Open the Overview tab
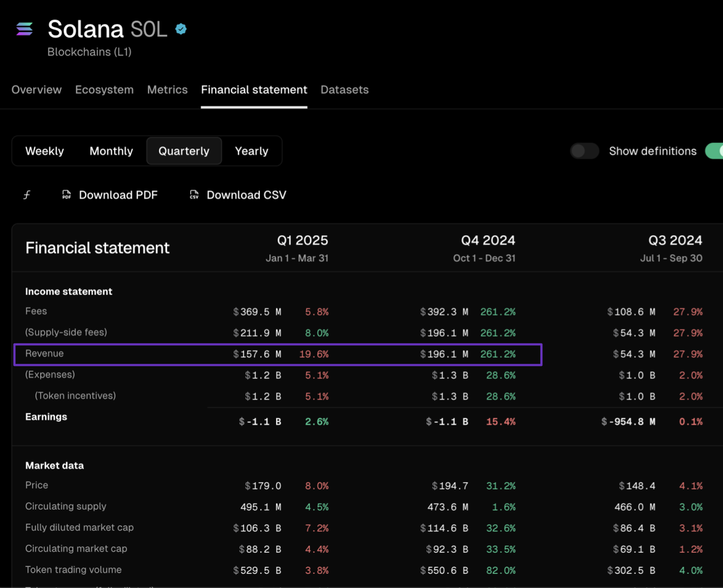 pos(37,90)
